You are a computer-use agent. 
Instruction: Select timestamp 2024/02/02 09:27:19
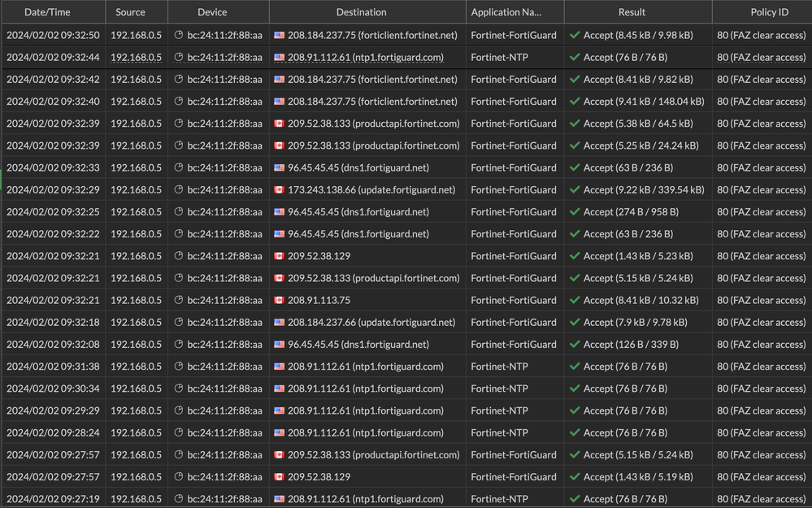point(53,499)
